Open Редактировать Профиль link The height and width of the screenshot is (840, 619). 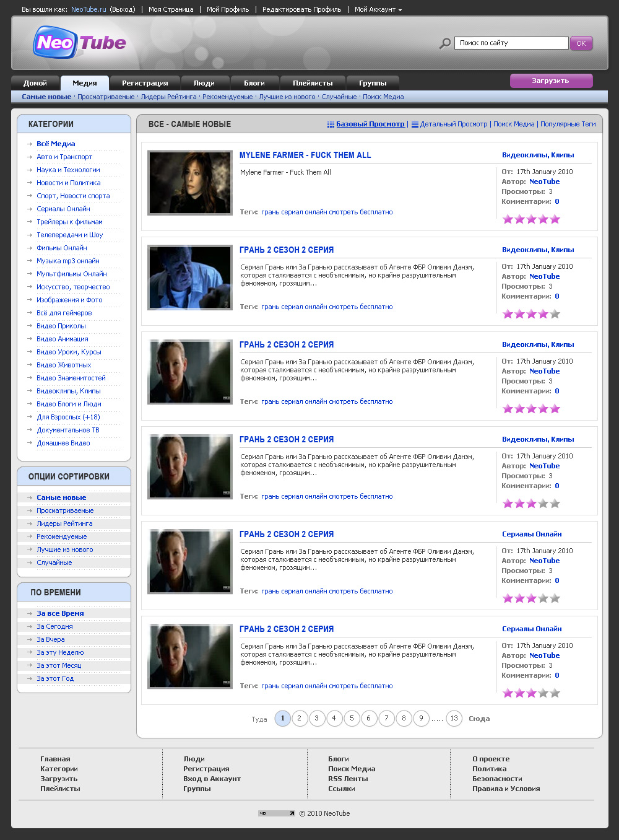pyautogui.click(x=301, y=9)
